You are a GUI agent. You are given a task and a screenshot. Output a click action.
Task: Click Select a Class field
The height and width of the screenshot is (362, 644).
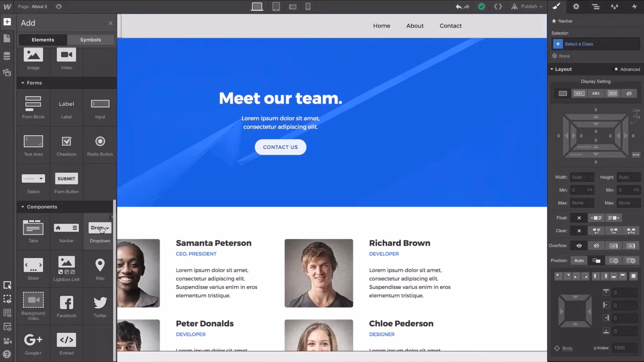[x=596, y=44]
